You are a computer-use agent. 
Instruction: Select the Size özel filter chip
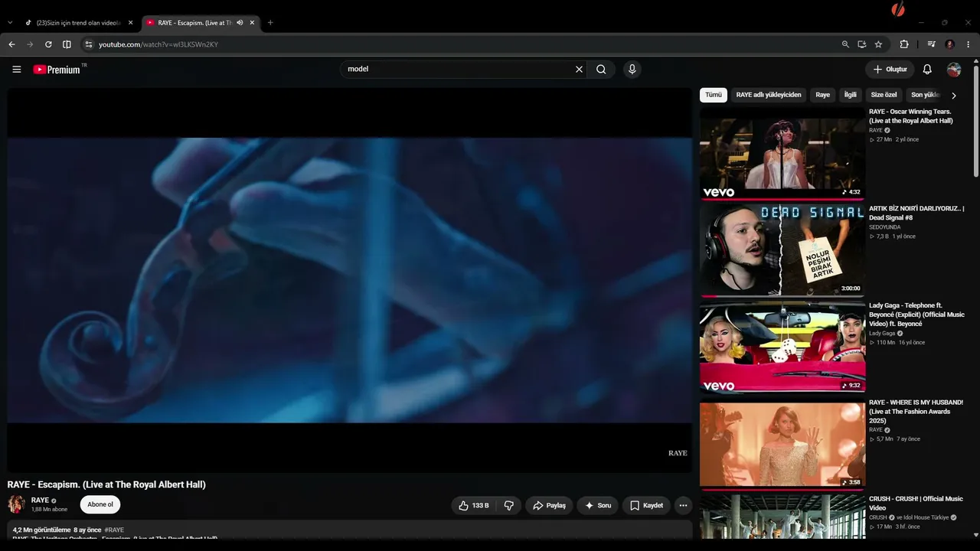coord(884,95)
